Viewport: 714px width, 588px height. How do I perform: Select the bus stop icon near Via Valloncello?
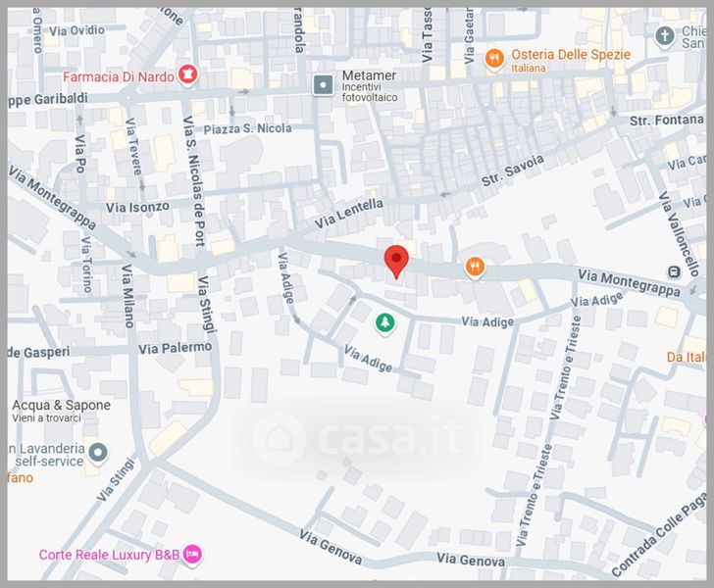[x=674, y=272]
